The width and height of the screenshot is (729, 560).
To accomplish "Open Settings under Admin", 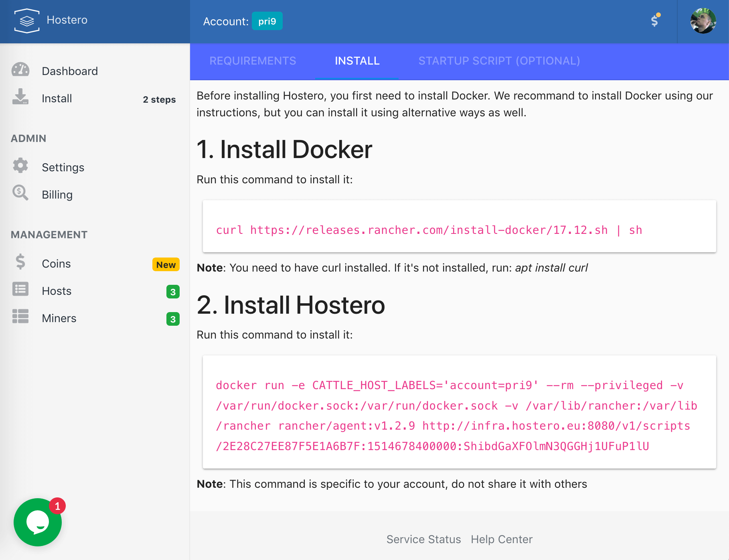I will pos(63,167).
